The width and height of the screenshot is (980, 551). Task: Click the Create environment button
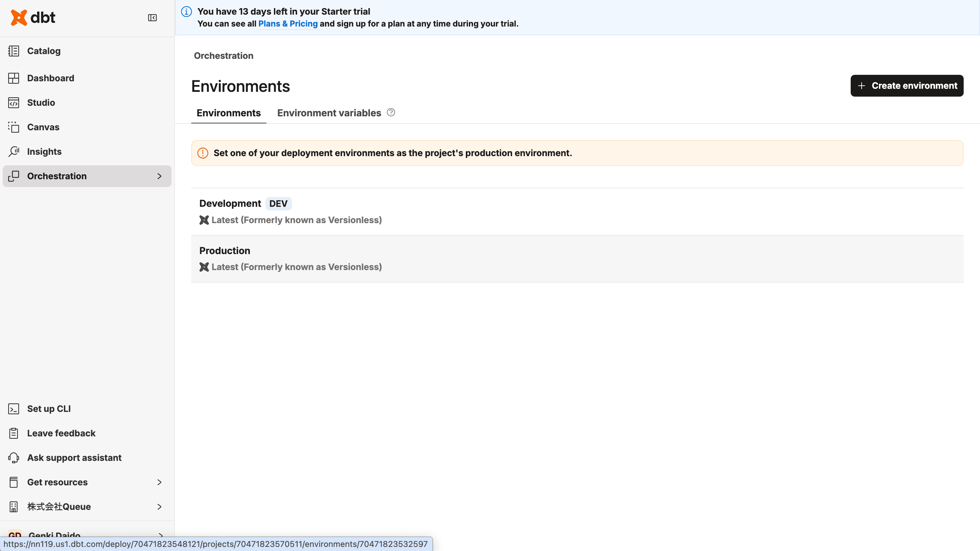[x=906, y=86]
